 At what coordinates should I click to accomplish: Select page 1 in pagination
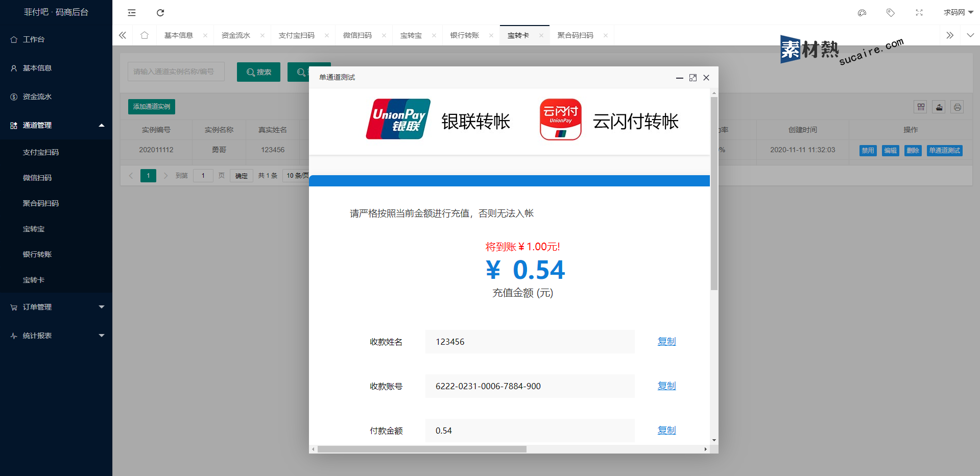(x=148, y=176)
